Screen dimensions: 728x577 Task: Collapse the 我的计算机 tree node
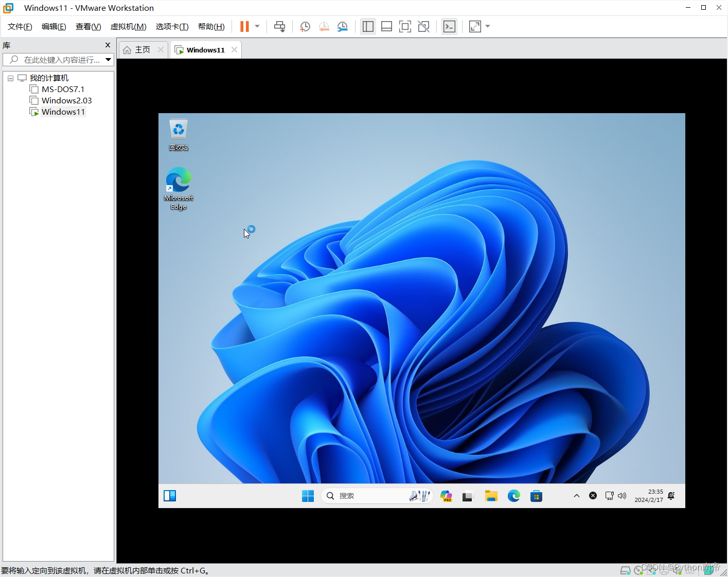tap(10, 78)
